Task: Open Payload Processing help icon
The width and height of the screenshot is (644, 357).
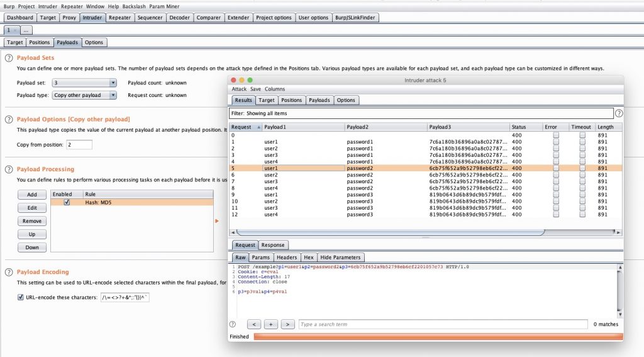Action: point(9,169)
